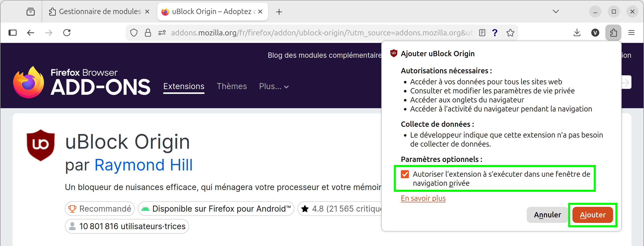Expand the Plus… dropdown menu

tap(274, 86)
